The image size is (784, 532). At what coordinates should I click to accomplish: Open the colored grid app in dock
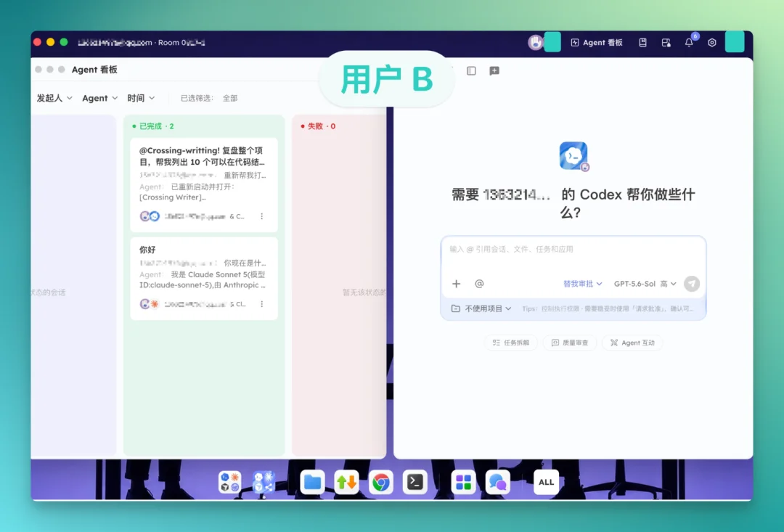[x=463, y=483]
